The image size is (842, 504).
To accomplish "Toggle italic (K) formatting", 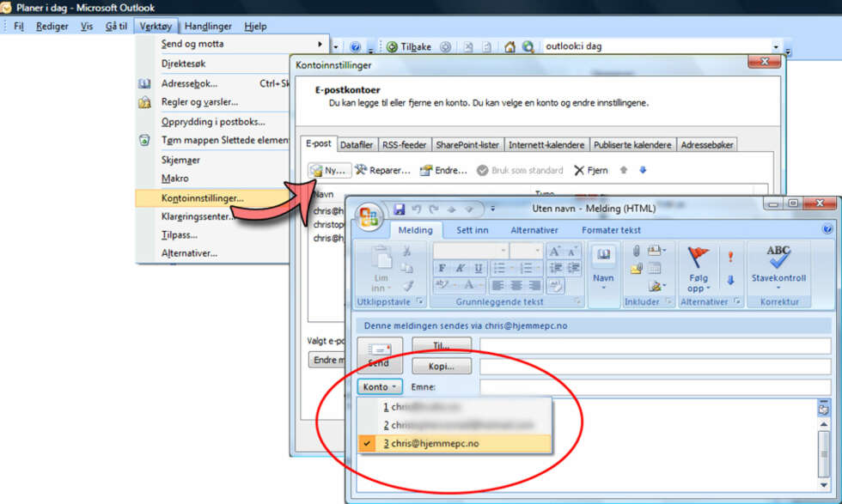I will coord(460,268).
